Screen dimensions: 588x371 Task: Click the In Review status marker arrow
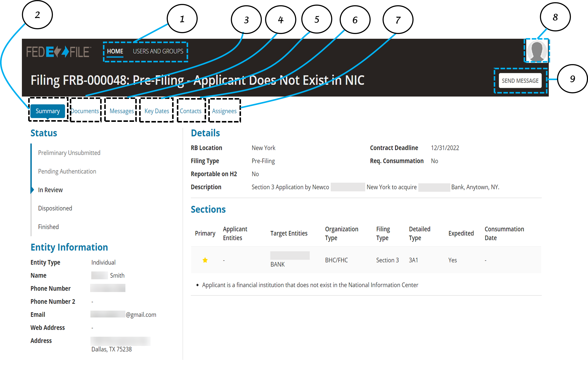tap(32, 190)
